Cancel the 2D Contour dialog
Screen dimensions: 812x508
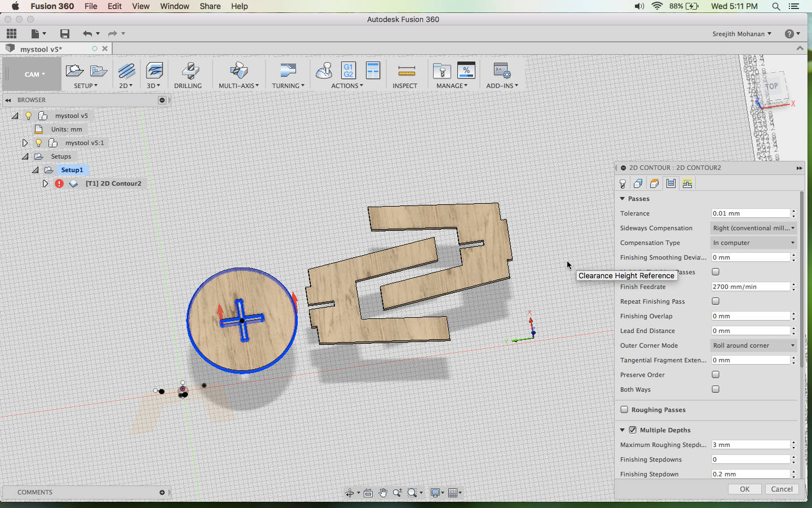(782, 489)
